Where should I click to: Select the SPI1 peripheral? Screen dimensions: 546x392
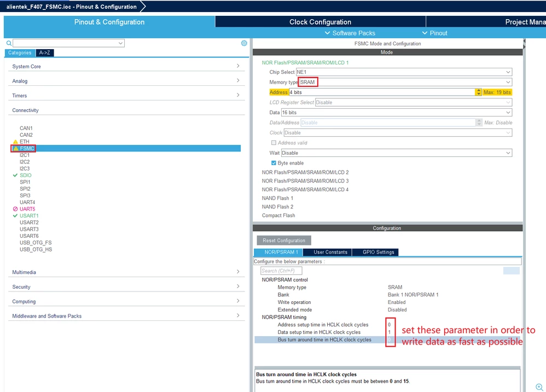pos(25,182)
